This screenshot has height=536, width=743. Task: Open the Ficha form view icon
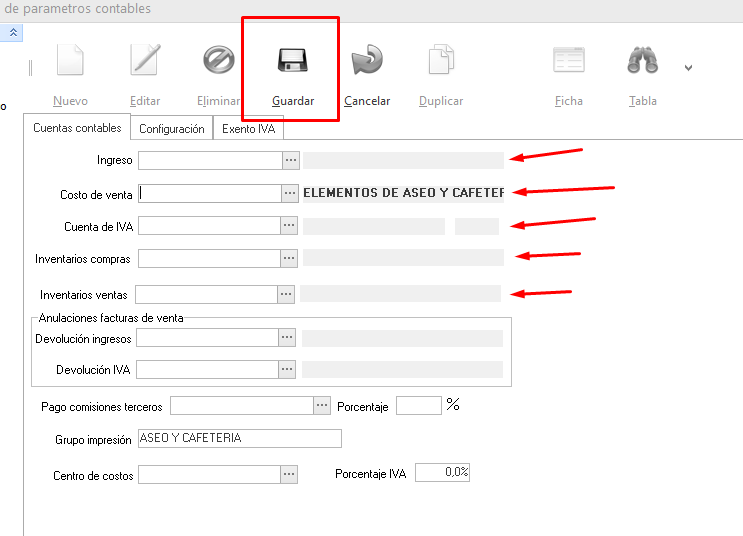569,62
